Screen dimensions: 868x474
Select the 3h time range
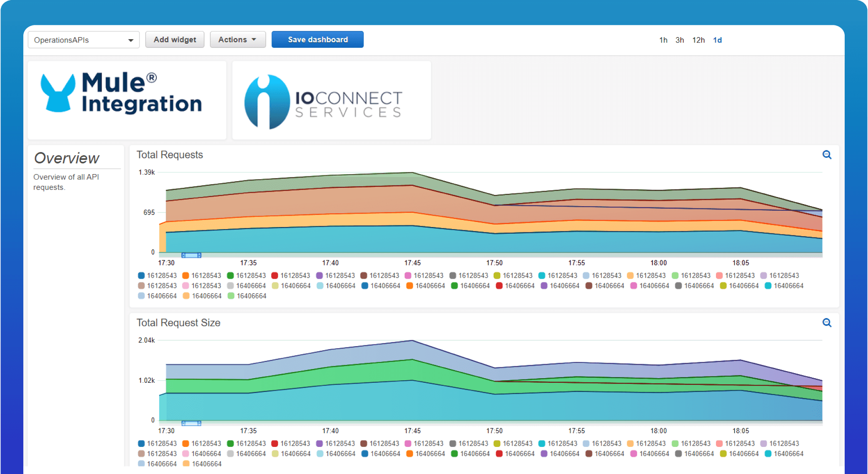click(680, 40)
